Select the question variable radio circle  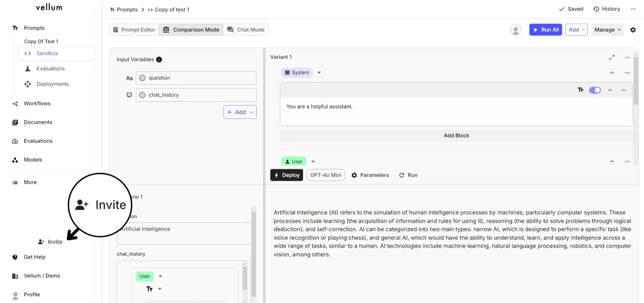(x=142, y=78)
